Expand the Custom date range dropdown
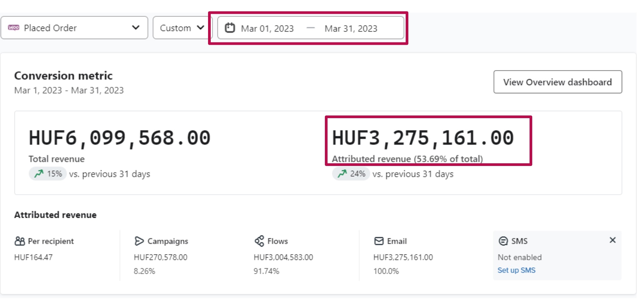 click(x=182, y=28)
